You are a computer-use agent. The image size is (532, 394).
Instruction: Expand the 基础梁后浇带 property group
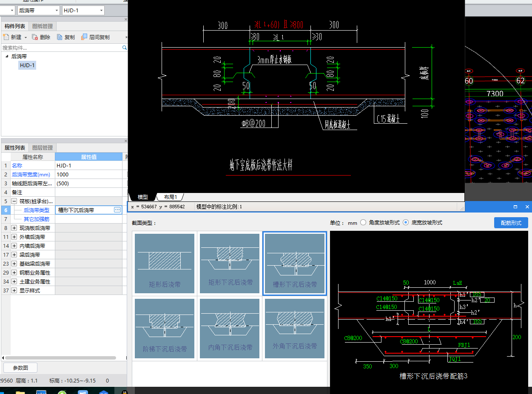click(x=14, y=264)
